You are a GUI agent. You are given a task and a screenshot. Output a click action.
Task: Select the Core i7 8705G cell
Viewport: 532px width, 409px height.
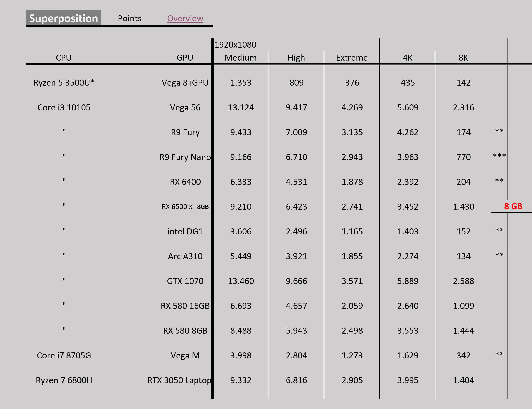[64, 355]
